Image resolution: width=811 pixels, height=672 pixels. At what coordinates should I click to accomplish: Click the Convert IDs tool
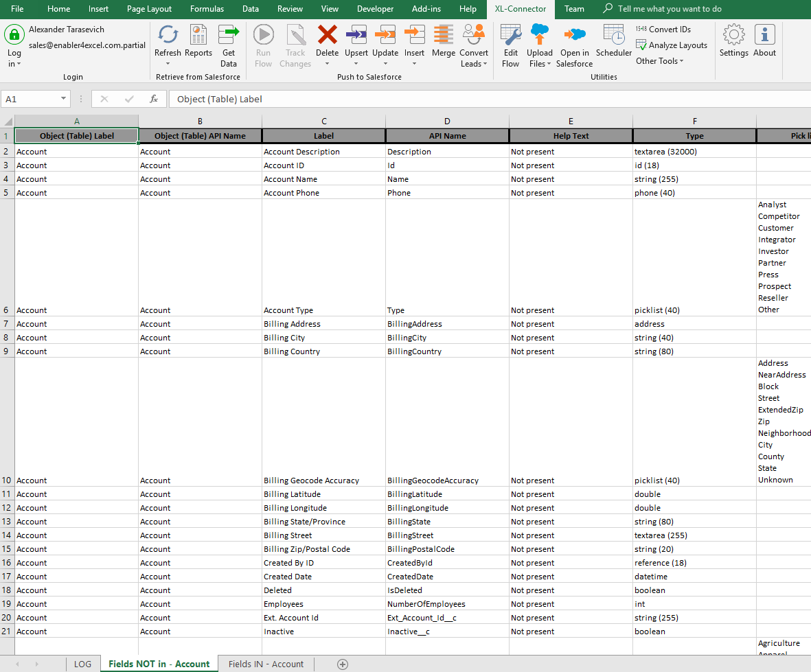663,30
